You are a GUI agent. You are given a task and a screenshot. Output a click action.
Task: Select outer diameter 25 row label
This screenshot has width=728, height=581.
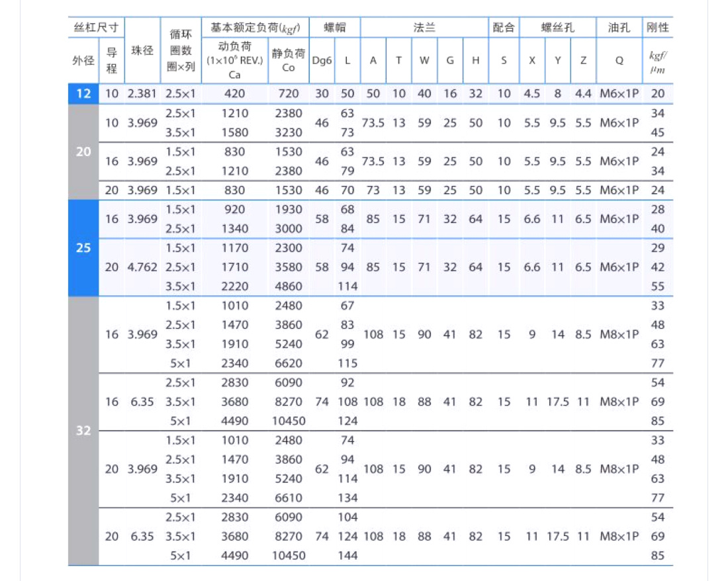[83, 247]
